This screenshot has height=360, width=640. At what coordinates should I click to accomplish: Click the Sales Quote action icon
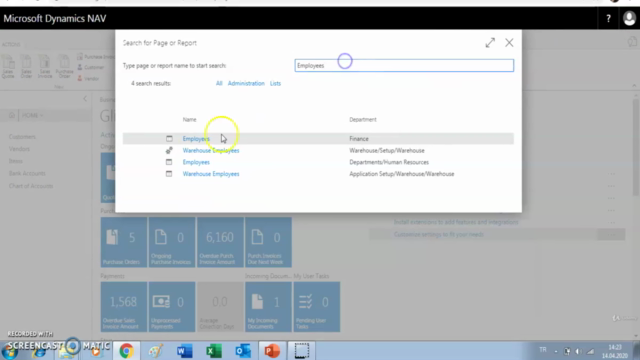(8, 67)
